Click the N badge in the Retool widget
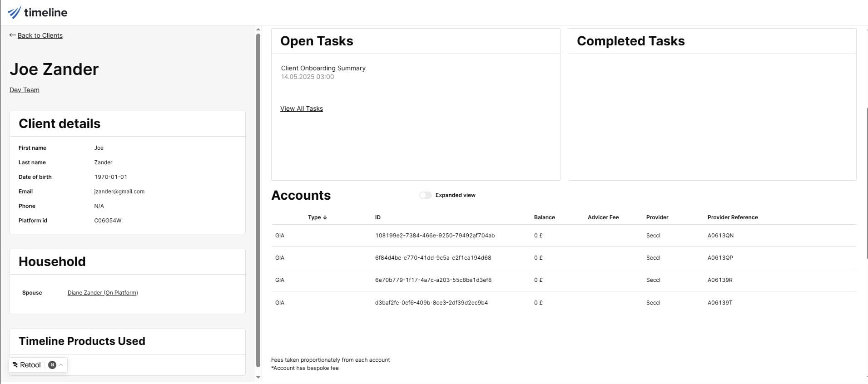Image resolution: width=868 pixels, height=384 pixels. pyautogui.click(x=52, y=365)
